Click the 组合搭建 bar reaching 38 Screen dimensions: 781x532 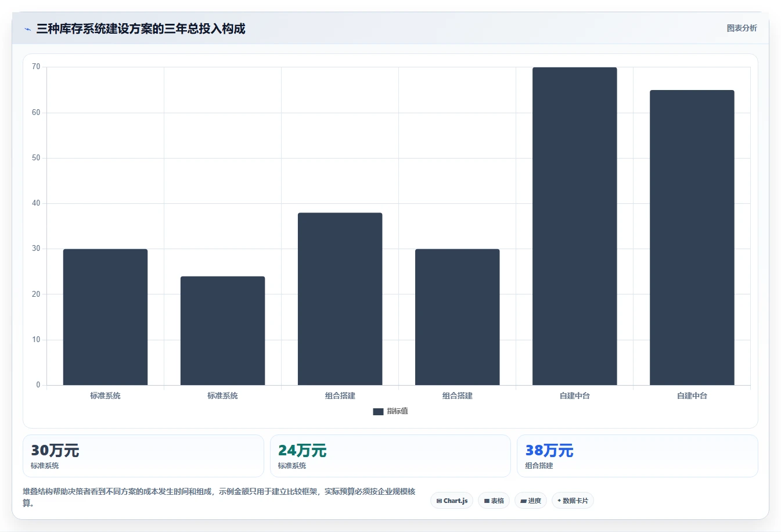tap(340, 299)
